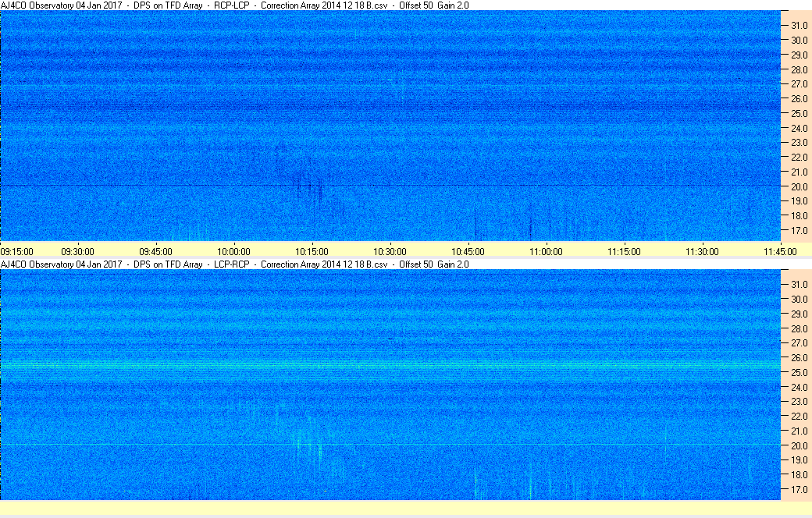
Task: Click 26.0 frequency label on LCP-RCP chart
Action: [x=799, y=357]
